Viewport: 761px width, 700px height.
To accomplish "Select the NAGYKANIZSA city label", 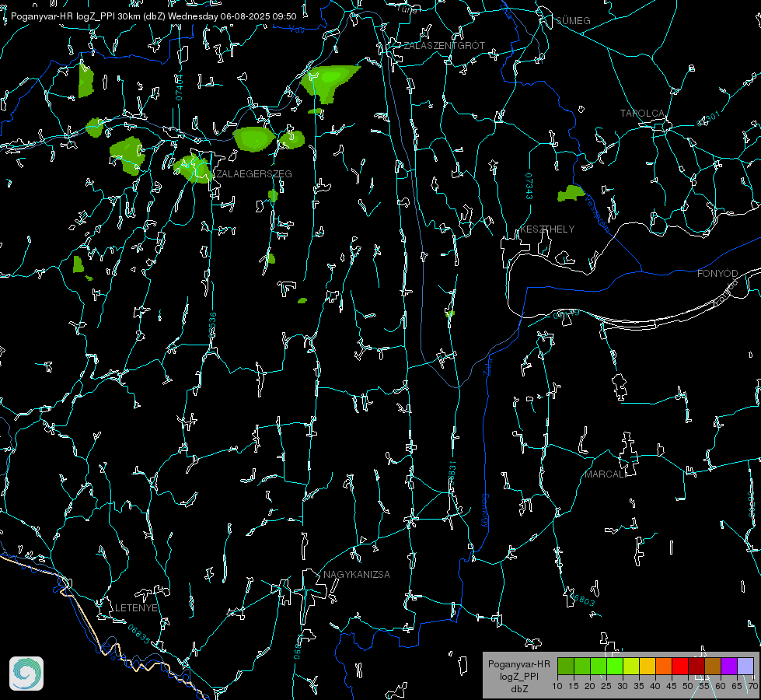I will tap(357, 574).
